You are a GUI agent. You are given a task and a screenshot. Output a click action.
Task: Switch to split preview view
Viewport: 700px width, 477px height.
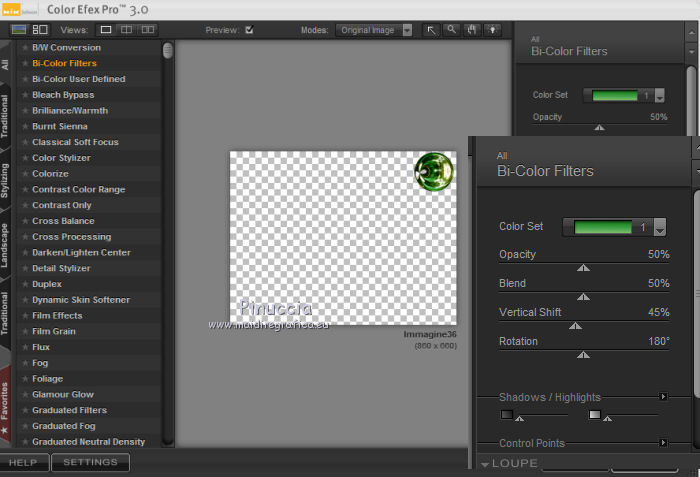pos(127,30)
